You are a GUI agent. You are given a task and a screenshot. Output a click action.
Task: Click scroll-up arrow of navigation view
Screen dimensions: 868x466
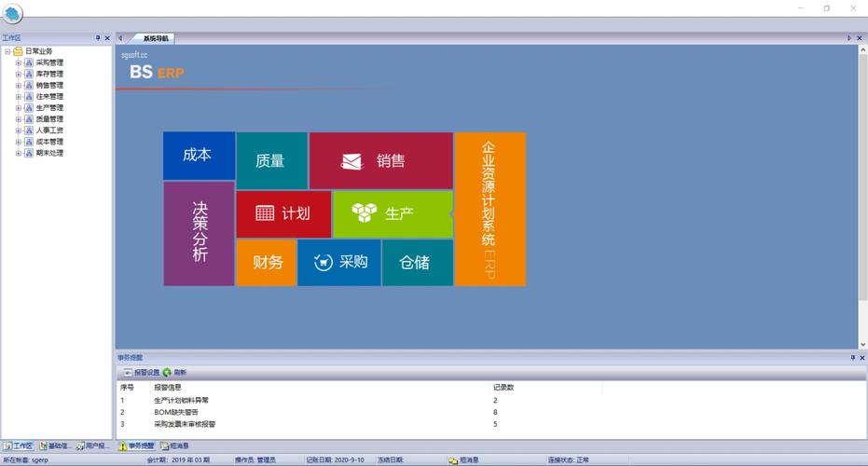pos(862,49)
